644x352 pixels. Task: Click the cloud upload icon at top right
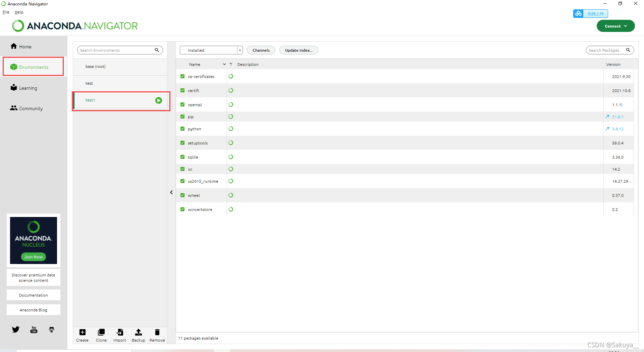click(x=578, y=13)
